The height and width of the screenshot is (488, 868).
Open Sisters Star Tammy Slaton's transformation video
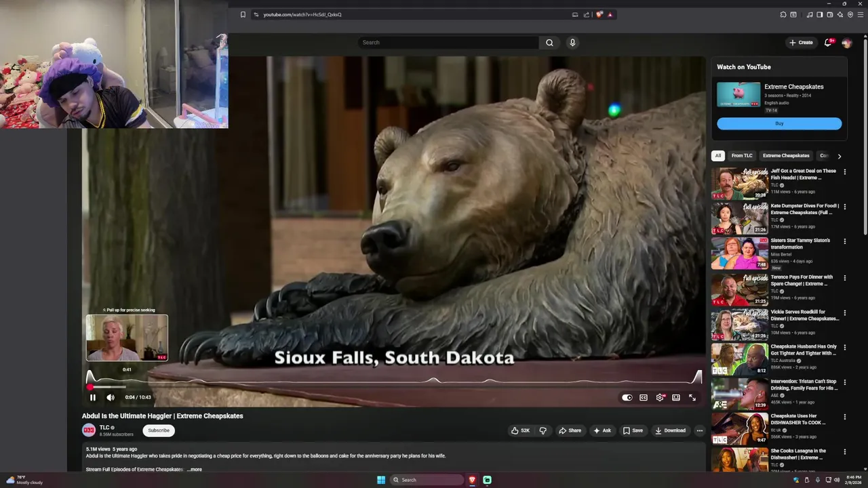(x=800, y=243)
